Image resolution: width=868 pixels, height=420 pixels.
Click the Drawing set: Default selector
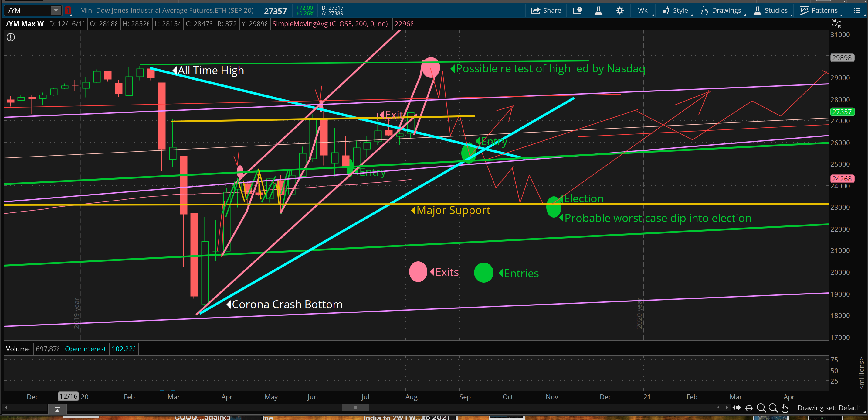(x=829, y=408)
